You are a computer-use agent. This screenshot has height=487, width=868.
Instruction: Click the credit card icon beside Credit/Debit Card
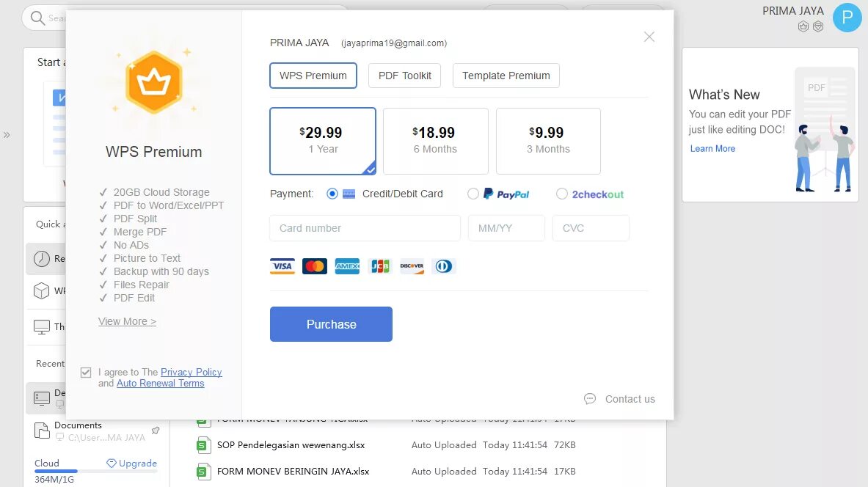click(349, 194)
